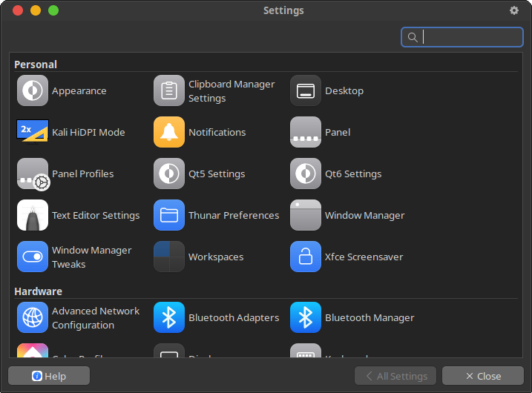Open the Bluetooth Adapters icon
532x393 pixels.
pos(169,317)
